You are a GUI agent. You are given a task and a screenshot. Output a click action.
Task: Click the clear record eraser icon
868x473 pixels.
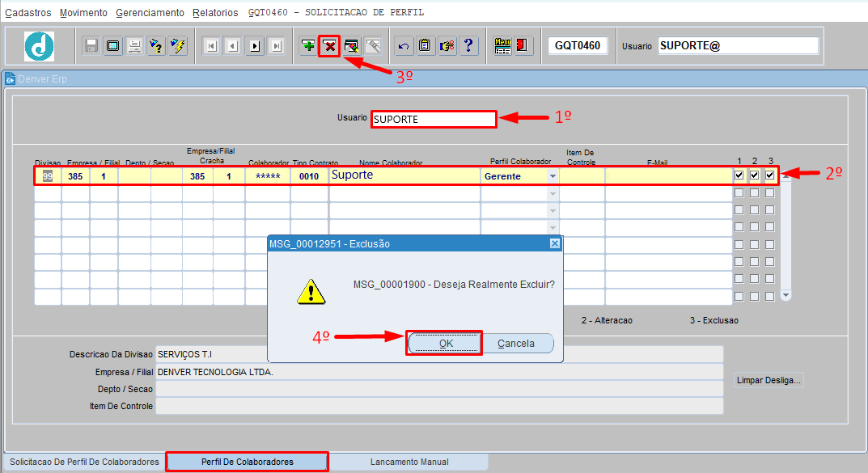352,45
